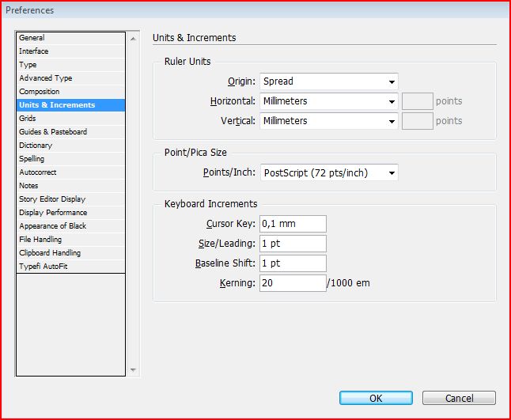Select Units & Increments in the list
Screen dimensions: 511x420
[70, 105]
